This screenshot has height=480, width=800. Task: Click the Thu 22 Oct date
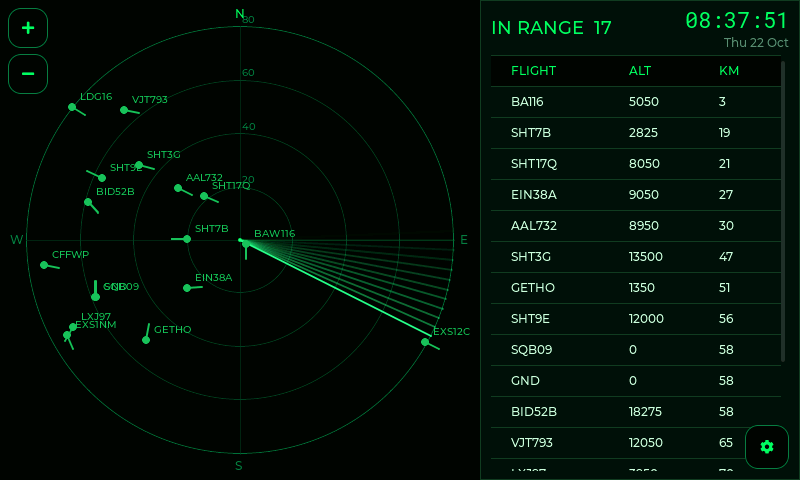(x=756, y=43)
